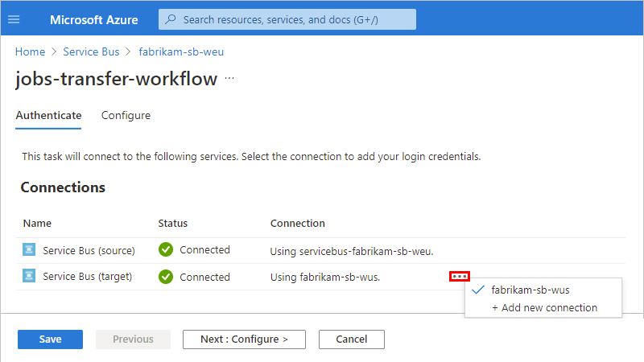Click the source Connected green checkmark icon

pos(167,250)
